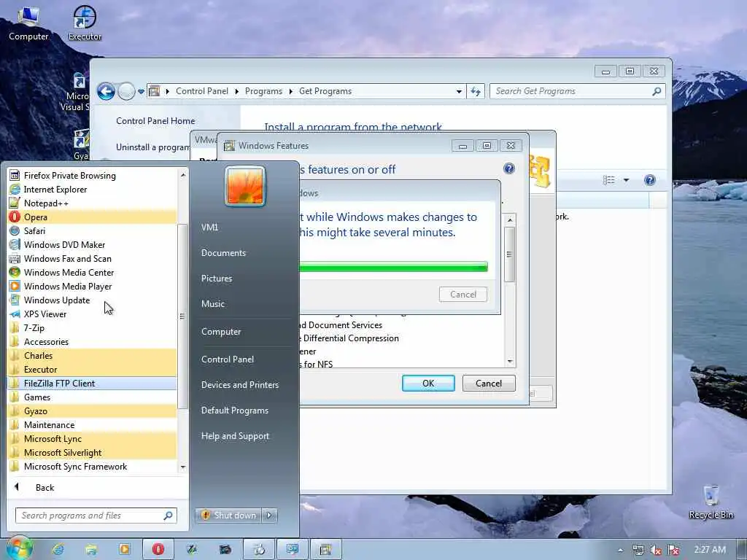This screenshot has height=560, width=747.
Task: Open the address bar history dropdown
Action: tap(459, 91)
